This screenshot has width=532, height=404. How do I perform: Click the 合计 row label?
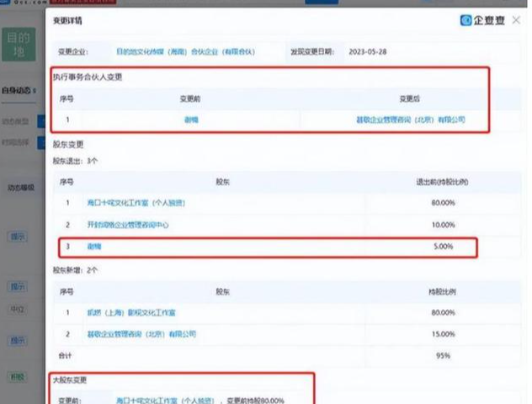tap(65, 355)
